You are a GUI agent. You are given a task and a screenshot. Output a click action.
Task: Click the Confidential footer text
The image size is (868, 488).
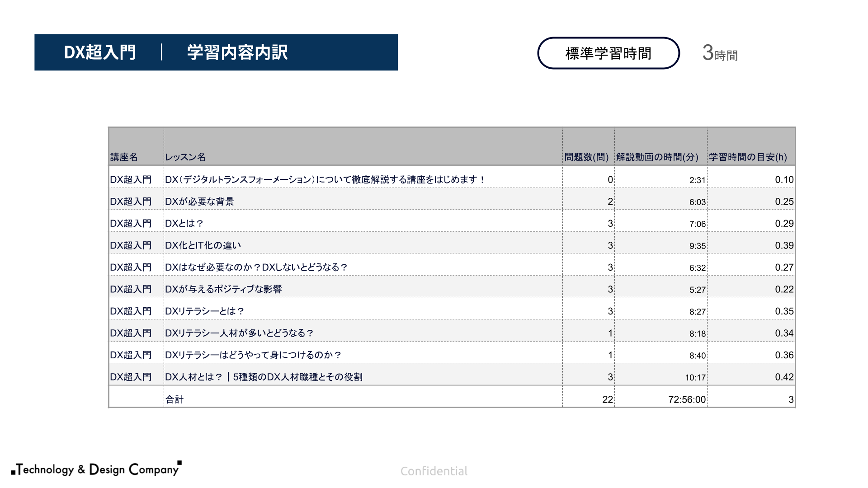tap(434, 471)
